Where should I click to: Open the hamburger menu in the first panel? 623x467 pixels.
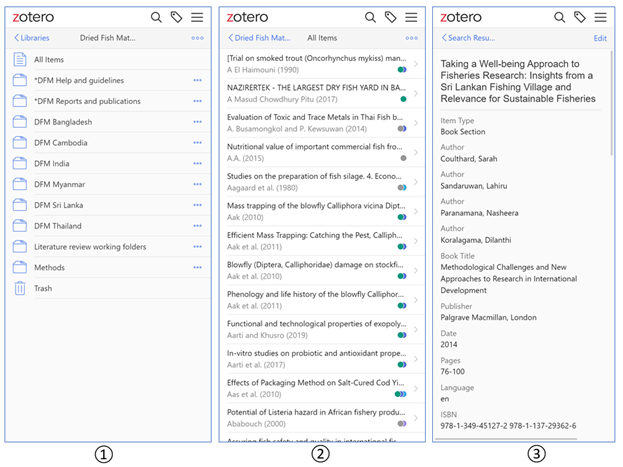click(x=197, y=17)
